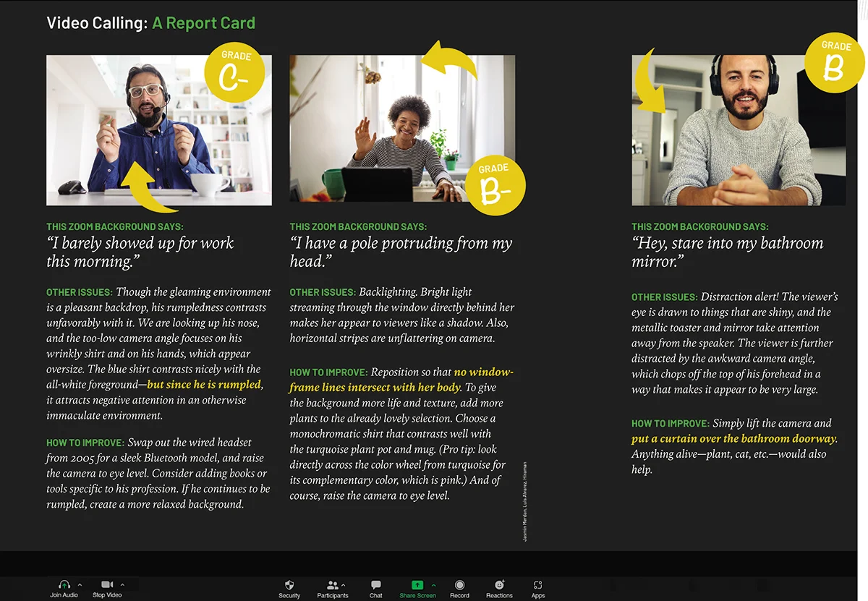868x601 pixels.
Task: Click the Stop Video camera icon
Action: pyautogui.click(x=107, y=584)
